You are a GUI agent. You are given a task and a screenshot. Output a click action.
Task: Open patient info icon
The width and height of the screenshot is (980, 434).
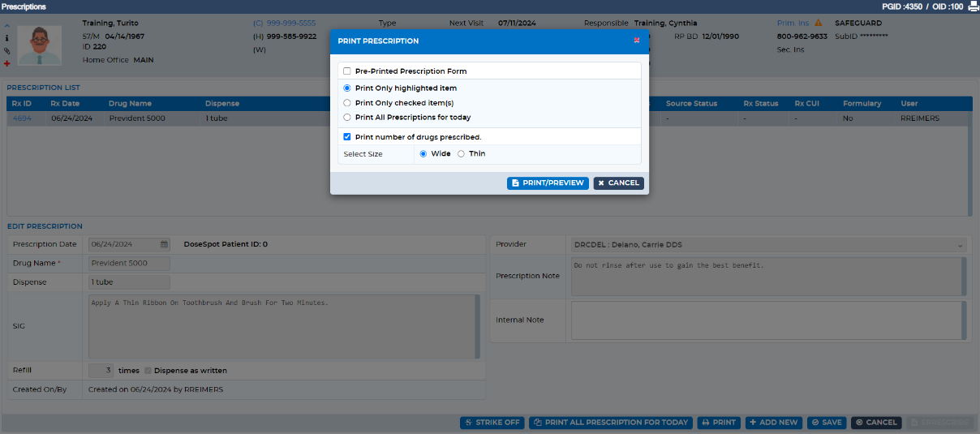(x=6, y=37)
